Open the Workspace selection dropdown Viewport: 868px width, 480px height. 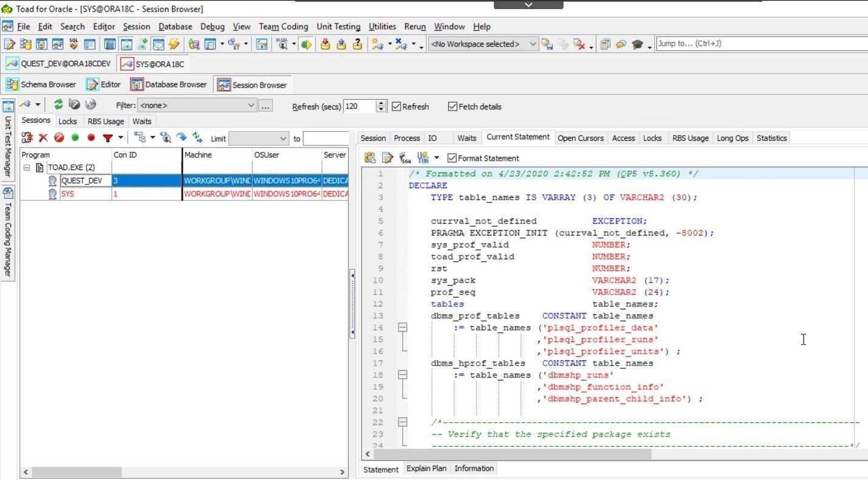533,44
